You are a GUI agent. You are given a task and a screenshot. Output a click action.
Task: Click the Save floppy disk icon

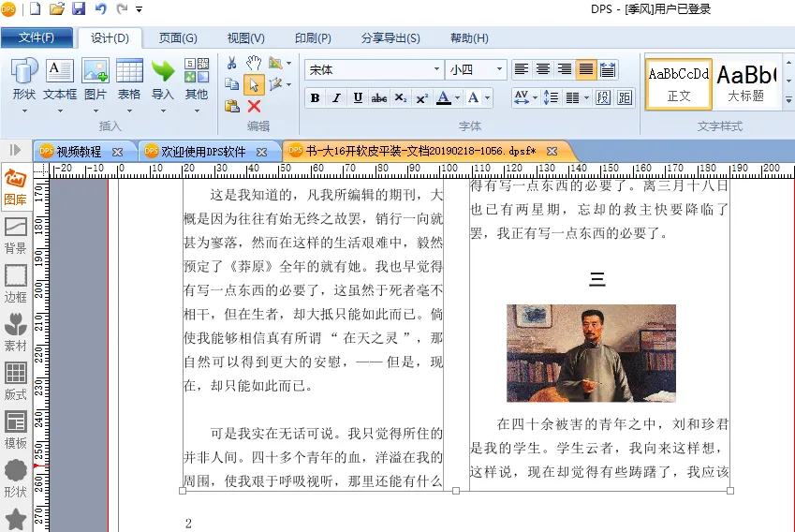79,9
